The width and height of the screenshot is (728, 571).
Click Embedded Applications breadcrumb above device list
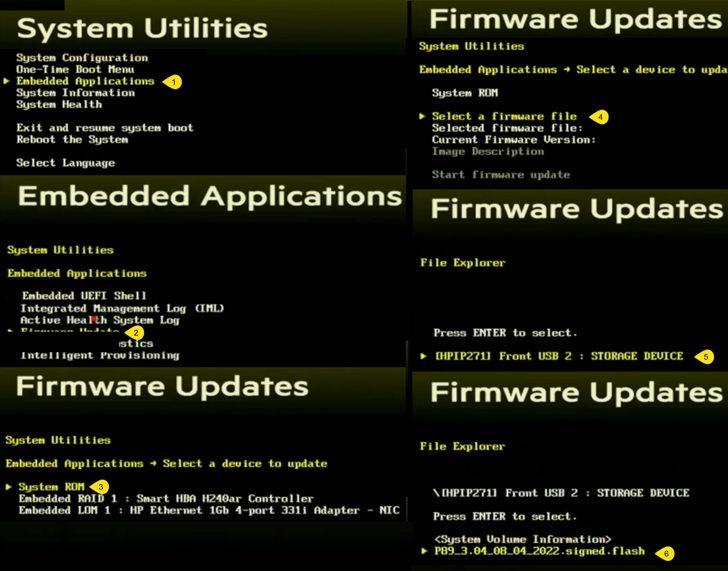(74, 464)
